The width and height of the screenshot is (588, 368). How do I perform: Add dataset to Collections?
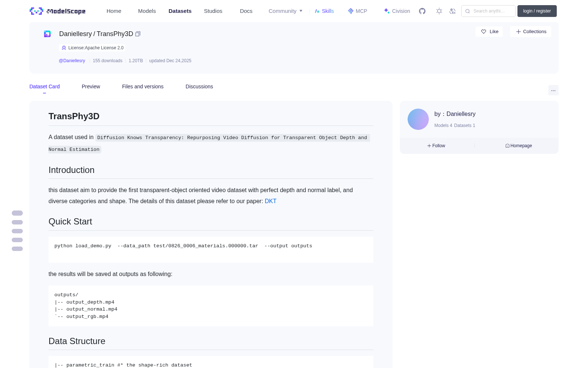coord(531,32)
